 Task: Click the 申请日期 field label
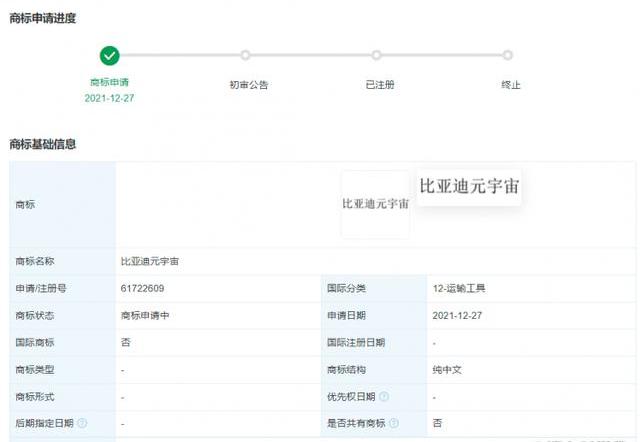(346, 315)
